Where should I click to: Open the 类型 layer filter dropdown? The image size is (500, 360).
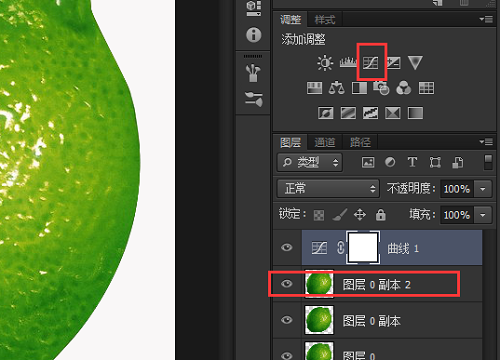click(310, 162)
